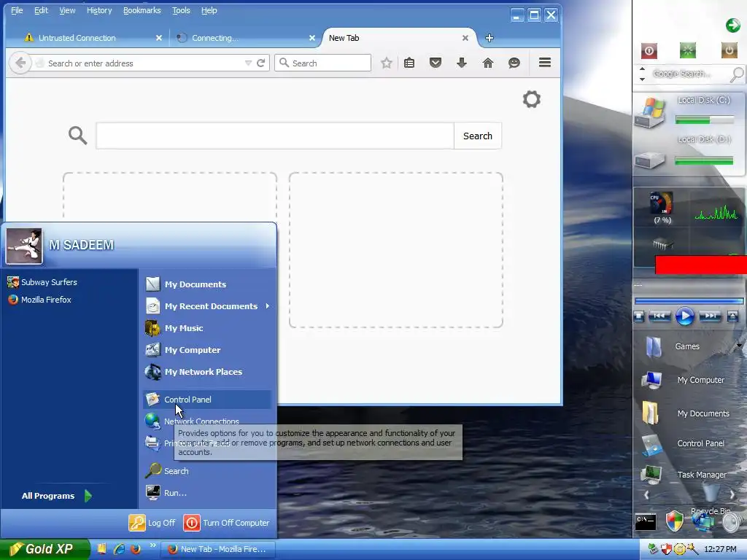The width and height of the screenshot is (747, 560).
Task: Bookmark this page with the star icon
Action: tap(387, 63)
